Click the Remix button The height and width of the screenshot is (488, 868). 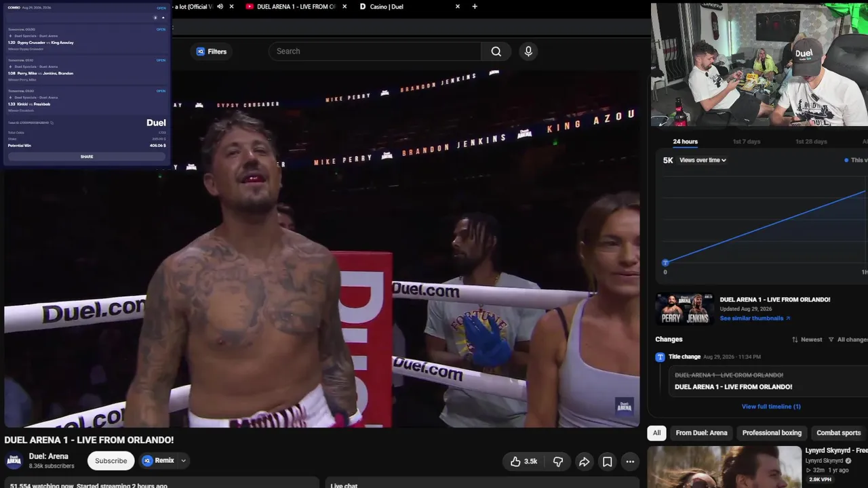(158, 461)
